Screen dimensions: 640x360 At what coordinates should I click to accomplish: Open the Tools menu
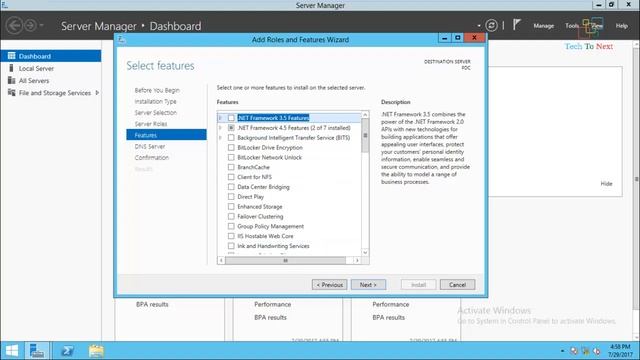coord(572,26)
